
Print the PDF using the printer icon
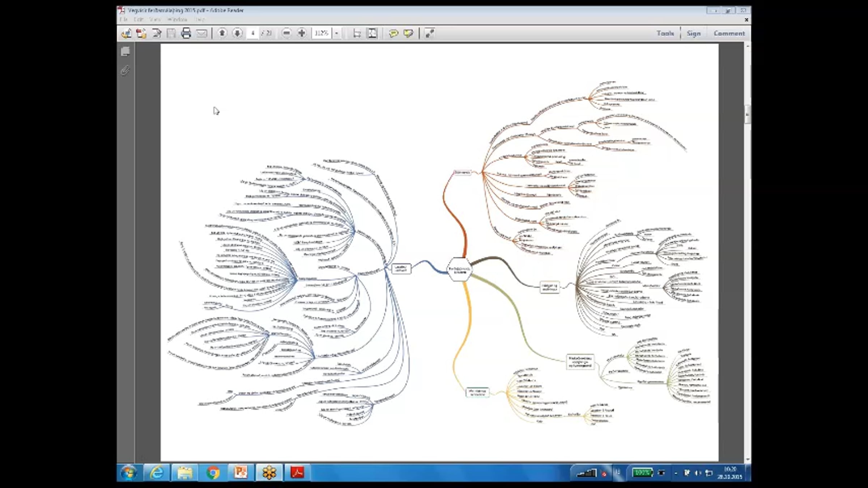pyautogui.click(x=186, y=33)
